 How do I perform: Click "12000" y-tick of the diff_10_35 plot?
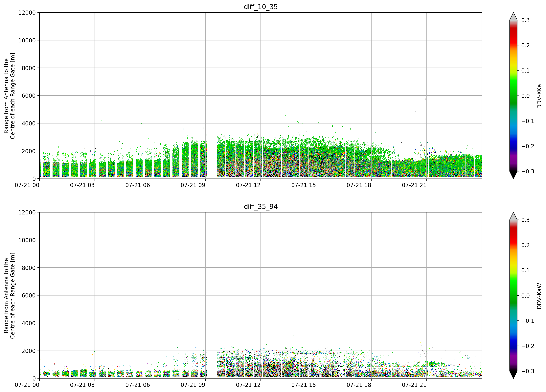pos(27,13)
